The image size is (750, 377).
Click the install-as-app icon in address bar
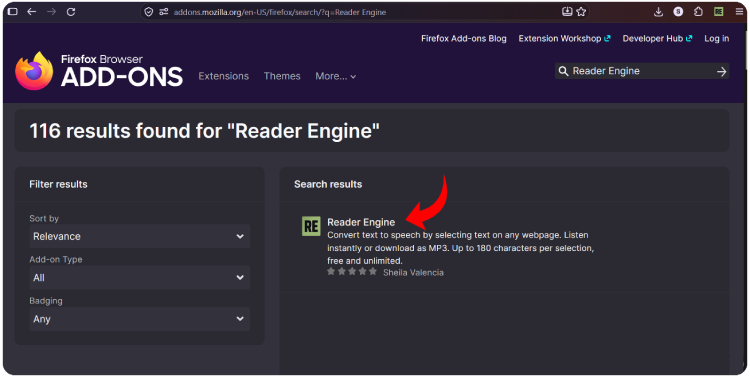point(567,12)
